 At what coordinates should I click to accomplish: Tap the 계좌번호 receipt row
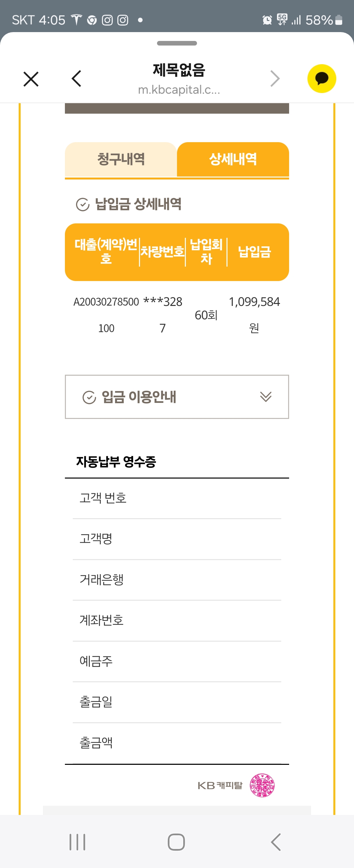pos(177,621)
